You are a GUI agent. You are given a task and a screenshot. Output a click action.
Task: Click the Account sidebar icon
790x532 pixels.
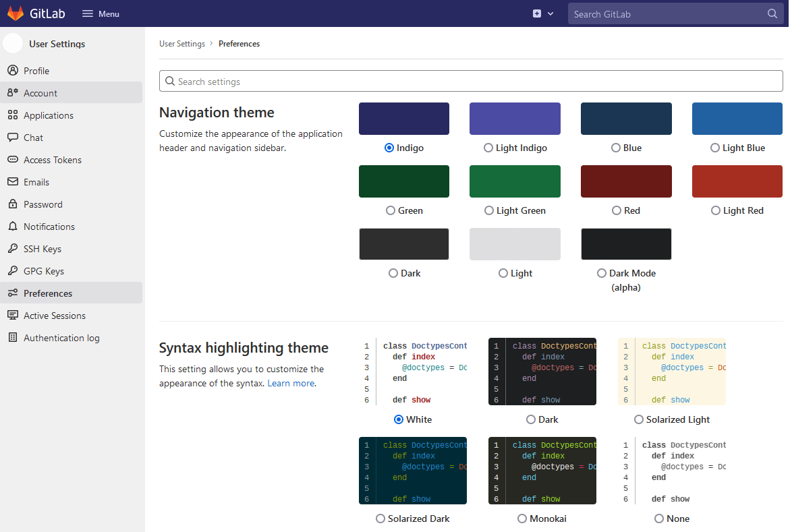click(x=13, y=92)
